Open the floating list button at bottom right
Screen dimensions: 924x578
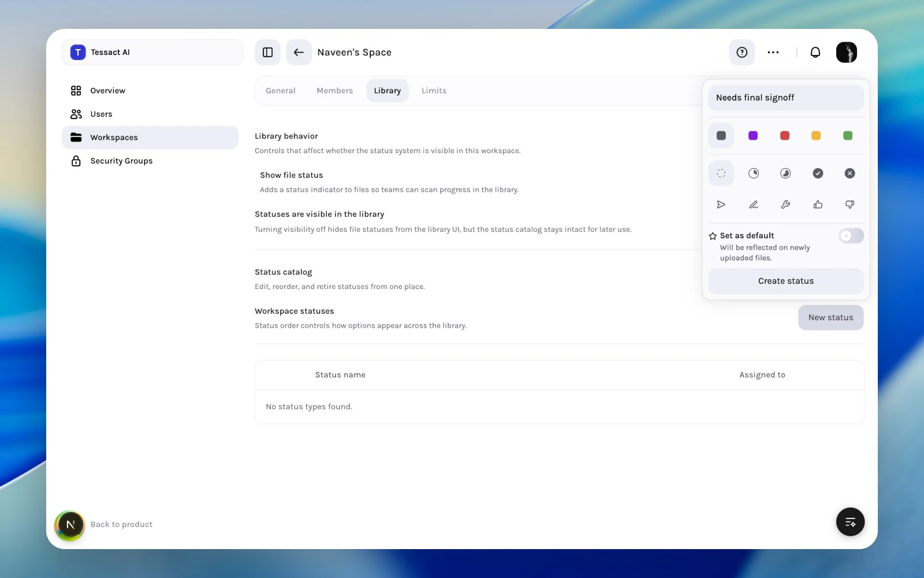click(850, 522)
